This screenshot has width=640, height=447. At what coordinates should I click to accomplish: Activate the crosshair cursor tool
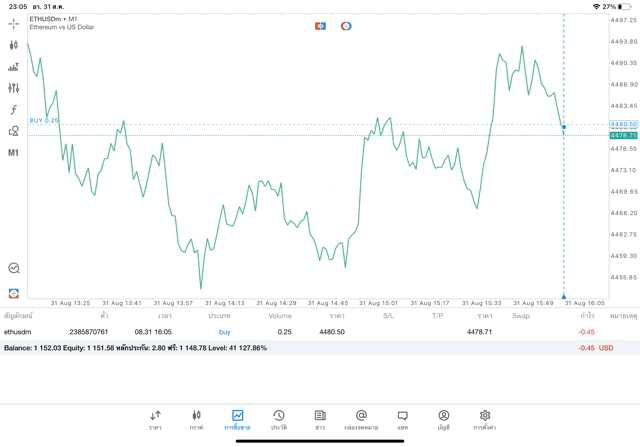[x=13, y=23]
